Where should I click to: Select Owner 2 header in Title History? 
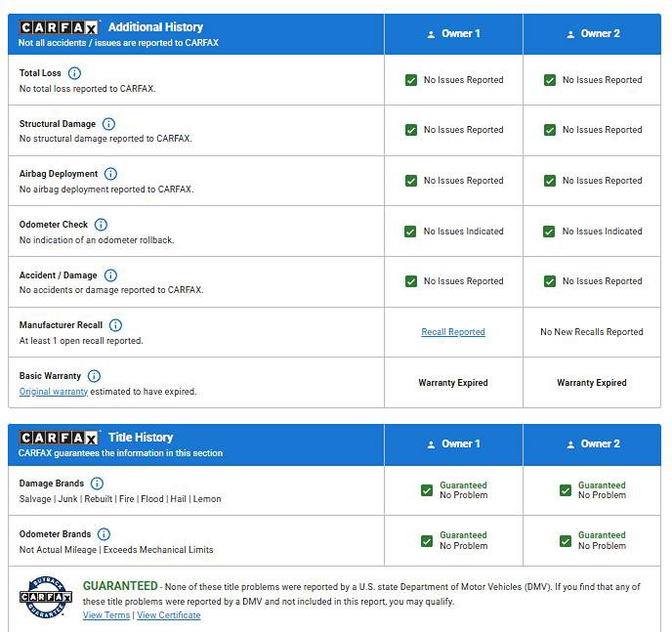point(593,443)
